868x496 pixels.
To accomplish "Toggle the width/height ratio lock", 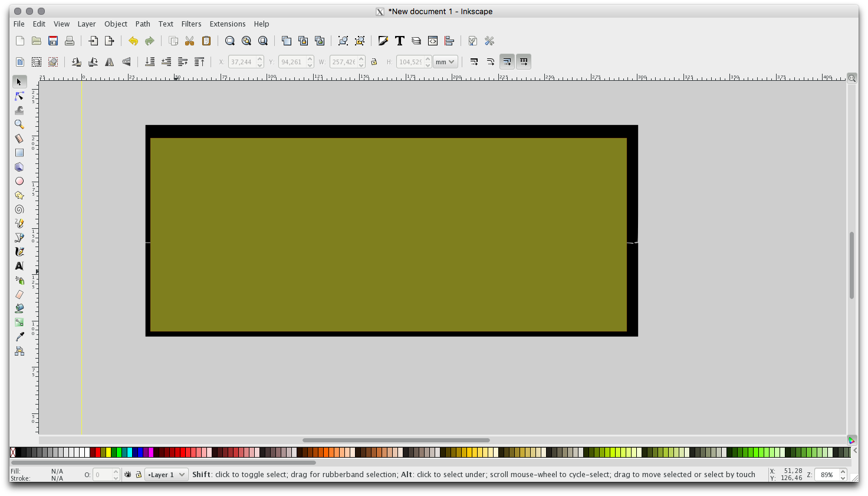I will (x=374, y=62).
